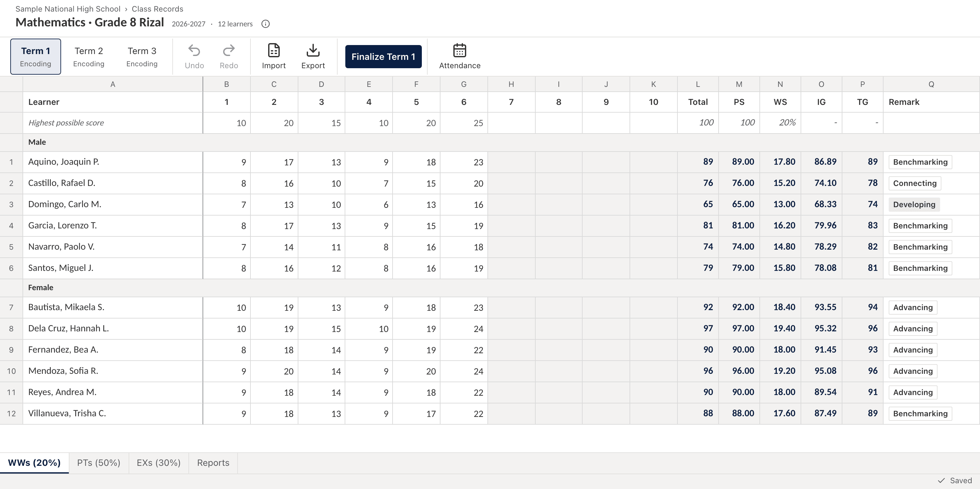Screen dimensions: 980x489
Task: Click the Developing remark for Domingo
Action: [x=914, y=204]
